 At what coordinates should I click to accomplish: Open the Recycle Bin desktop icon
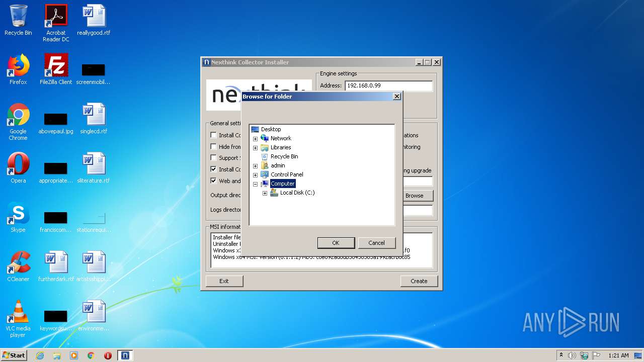pyautogui.click(x=18, y=20)
